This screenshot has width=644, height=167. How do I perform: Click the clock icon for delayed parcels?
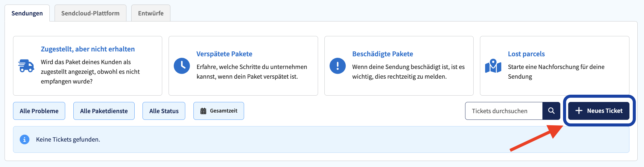(182, 66)
